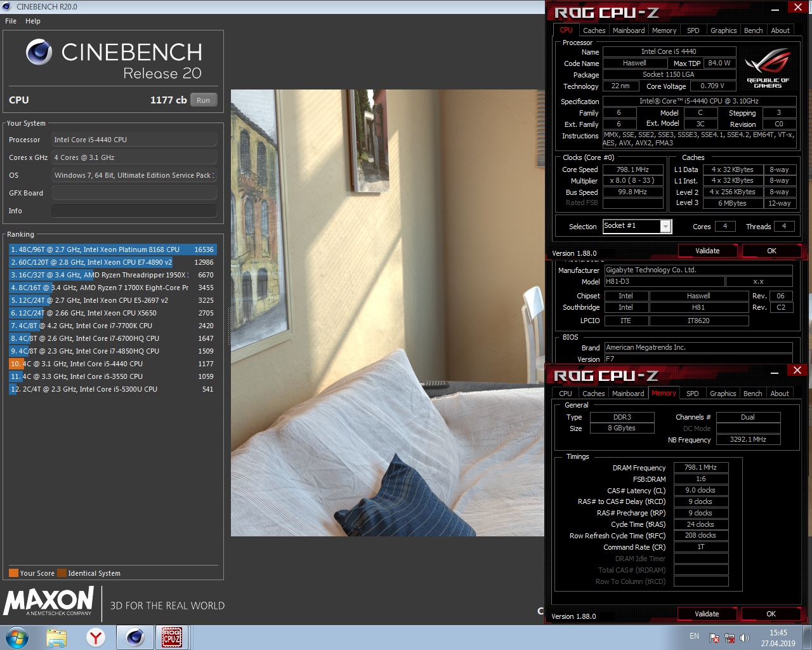Close the upper CPU-Z window
The width and height of the screenshot is (812, 650).
click(798, 7)
